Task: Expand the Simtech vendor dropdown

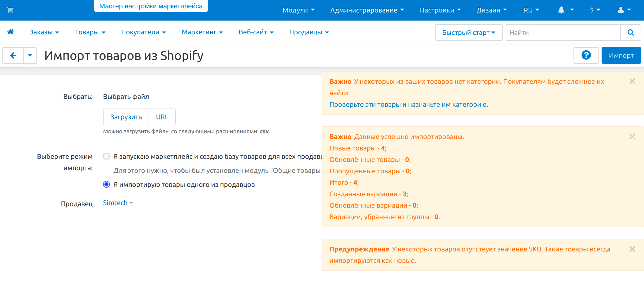Action: (118, 203)
